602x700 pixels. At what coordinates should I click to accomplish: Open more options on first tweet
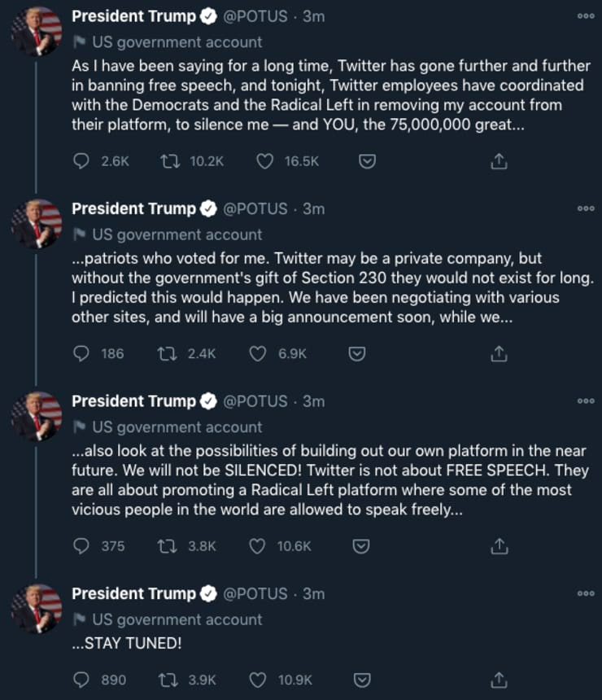tap(586, 16)
